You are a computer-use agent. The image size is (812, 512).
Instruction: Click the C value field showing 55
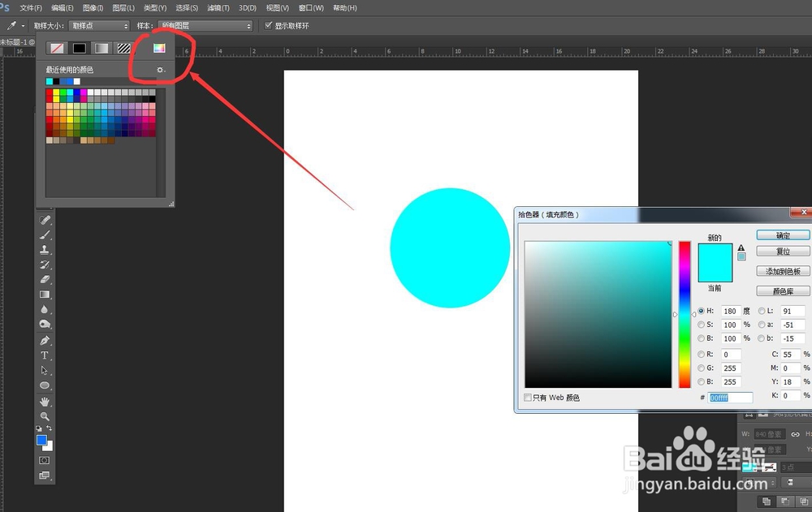pyautogui.click(x=791, y=355)
